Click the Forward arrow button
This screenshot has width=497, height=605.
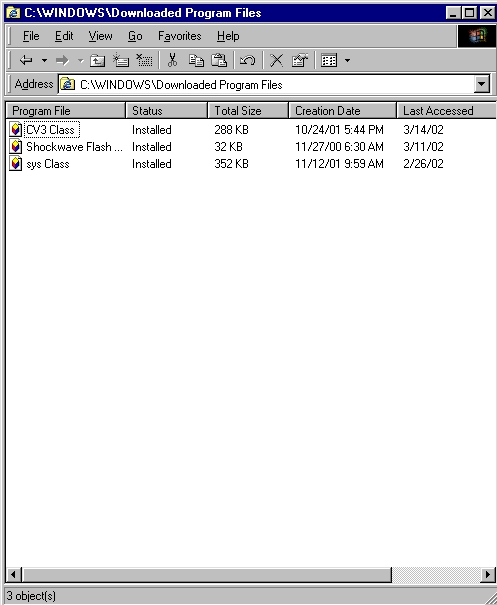[x=62, y=60]
